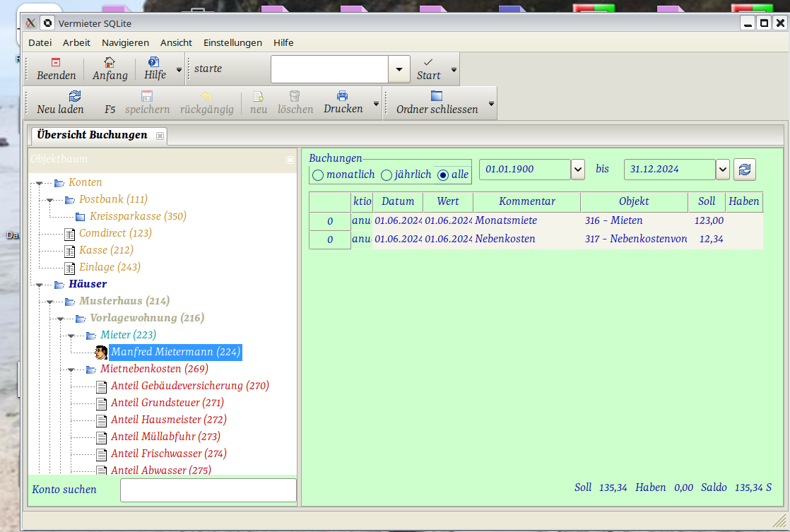Select the monatlich radio button
Image resolution: width=790 pixels, height=532 pixels.
tap(318, 175)
